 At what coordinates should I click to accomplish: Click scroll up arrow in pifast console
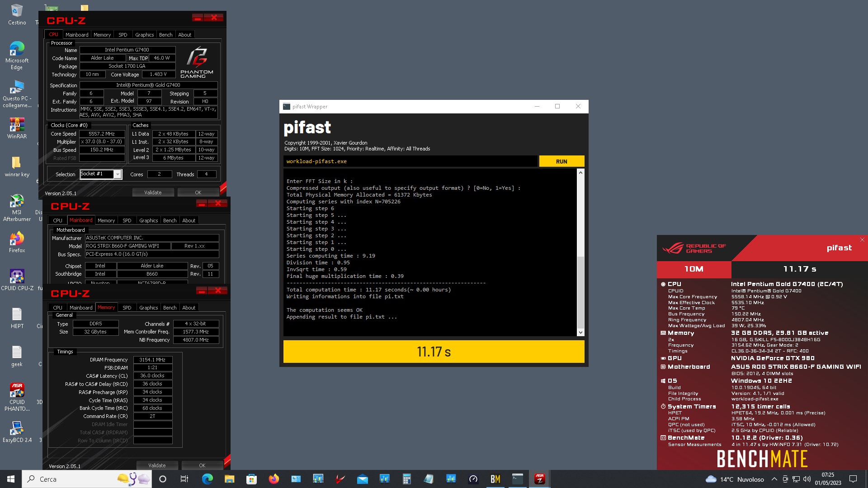point(580,173)
